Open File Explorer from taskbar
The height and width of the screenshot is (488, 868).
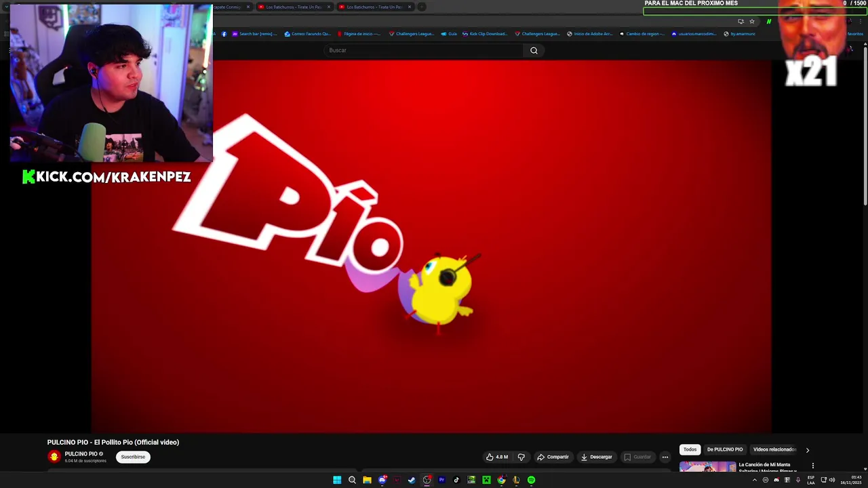pos(367,480)
